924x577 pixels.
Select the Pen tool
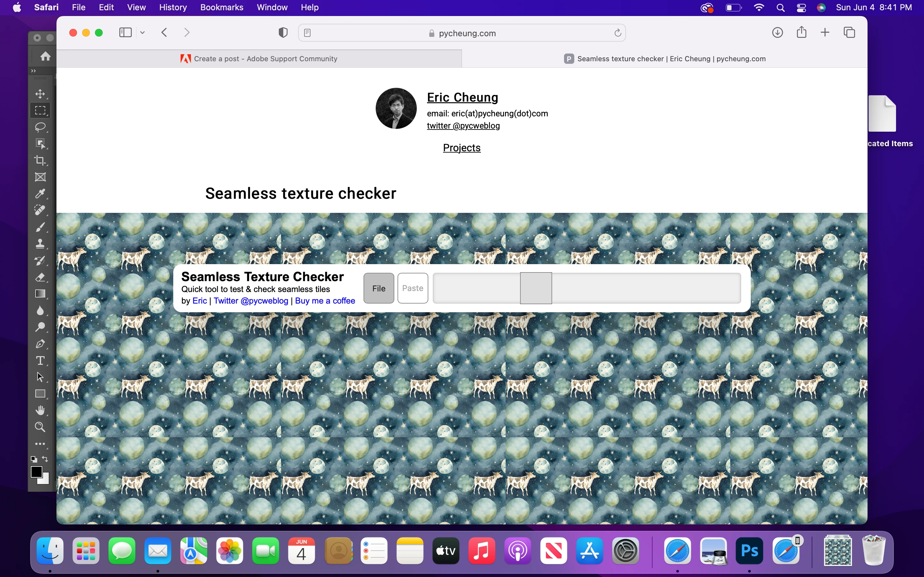[x=40, y=344]
